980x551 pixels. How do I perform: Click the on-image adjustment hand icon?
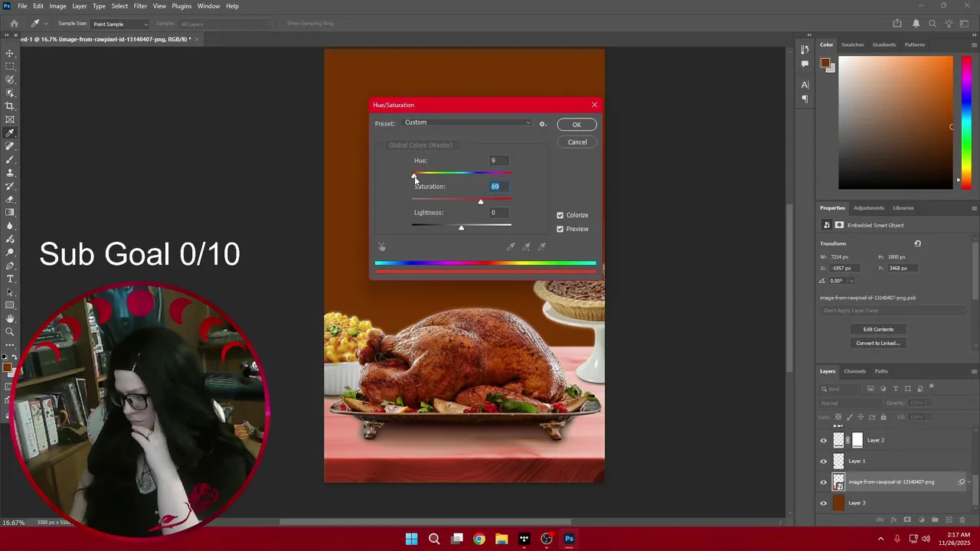(x=382, y=246)
